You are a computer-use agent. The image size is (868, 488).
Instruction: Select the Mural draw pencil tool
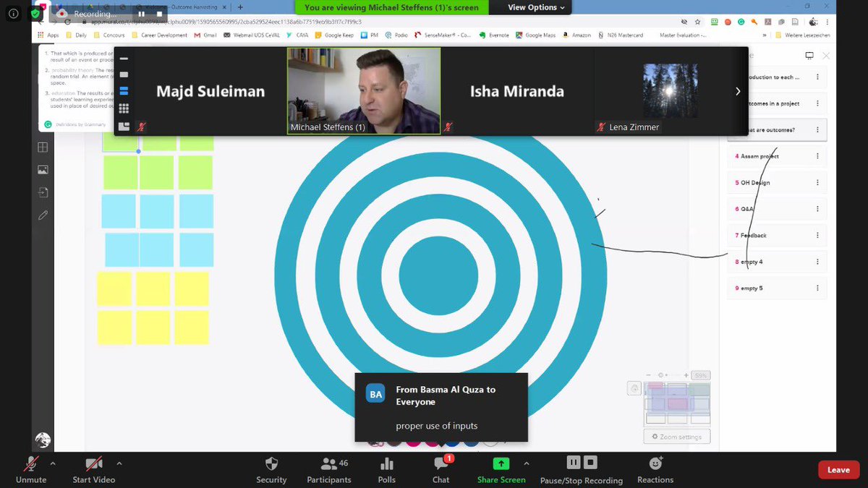(43, 215)
